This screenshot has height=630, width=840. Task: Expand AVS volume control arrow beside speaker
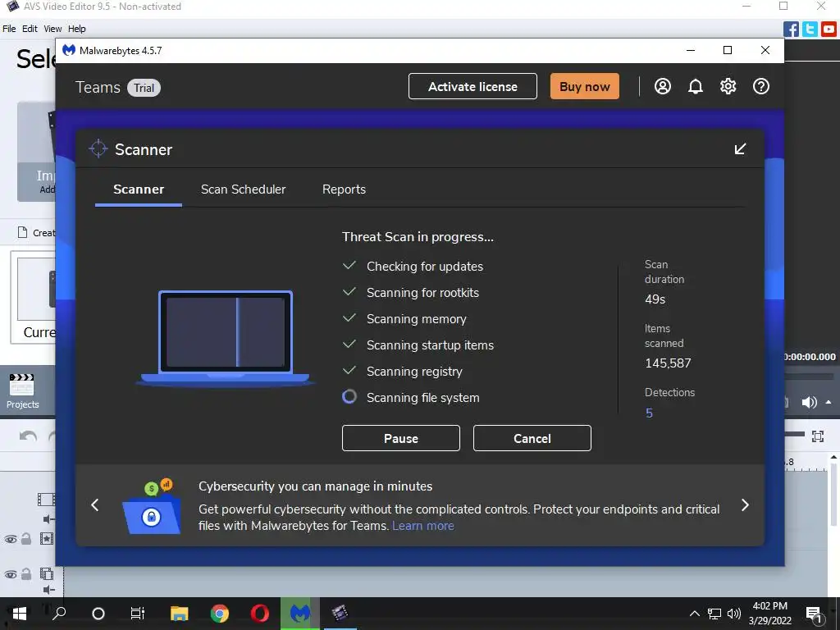[x=829, y=402]
